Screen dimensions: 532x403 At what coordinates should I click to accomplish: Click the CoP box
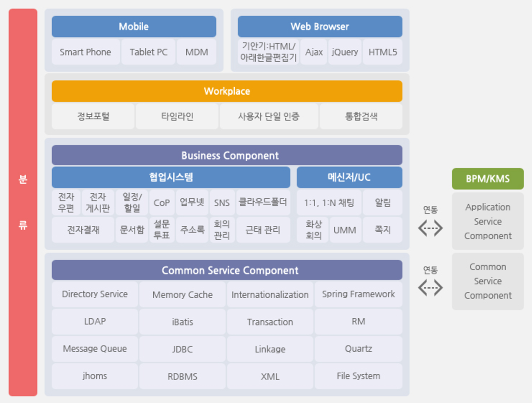pos(162,202)
